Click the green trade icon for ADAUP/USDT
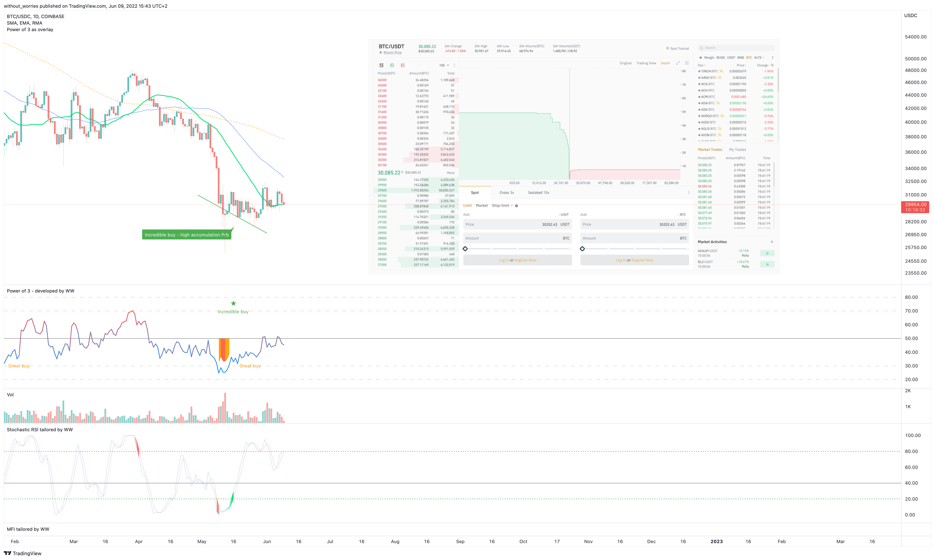Image resolution: width=935 pixels, height=560 pixels. pyautogui.click(x=767, y=253)
